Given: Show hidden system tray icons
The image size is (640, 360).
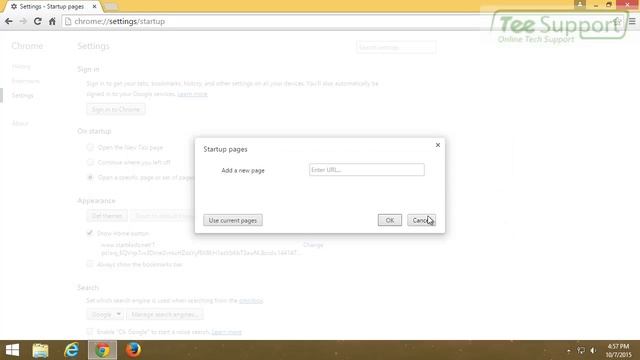Looking at the screenshot, I should tap(569, 351).
